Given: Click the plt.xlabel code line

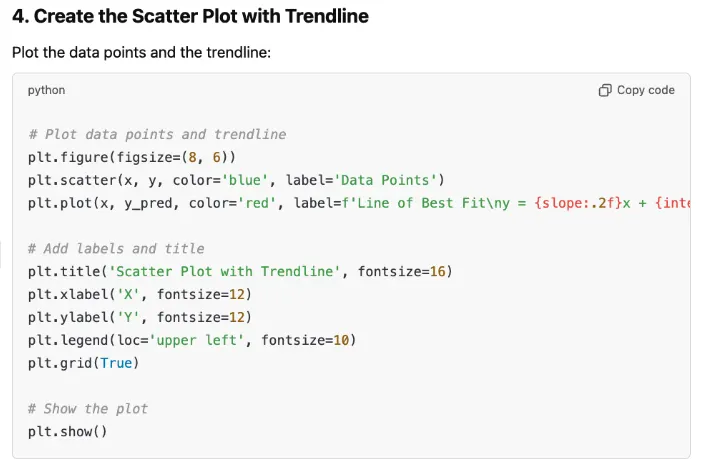Looking at the screenshot, I should coord(139,294).
